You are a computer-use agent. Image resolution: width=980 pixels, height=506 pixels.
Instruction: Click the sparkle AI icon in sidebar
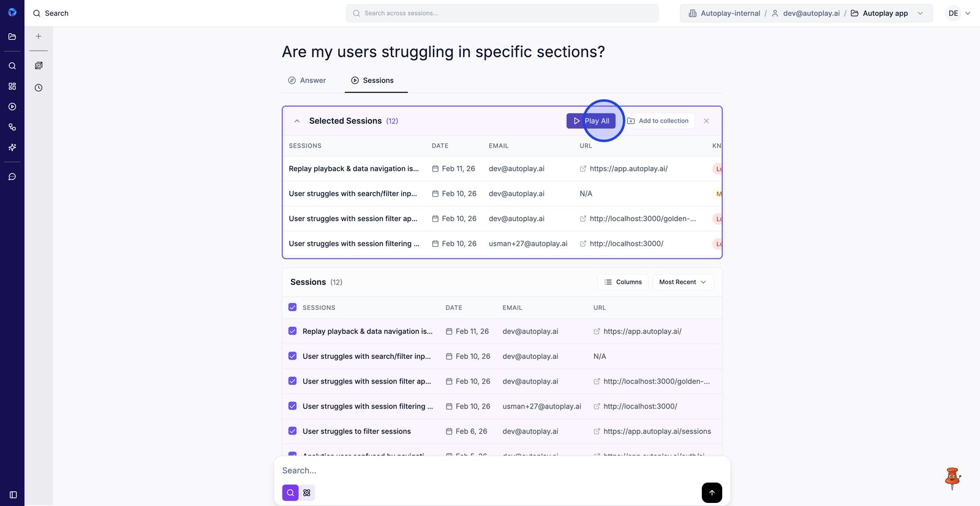[x=12, y=148]
